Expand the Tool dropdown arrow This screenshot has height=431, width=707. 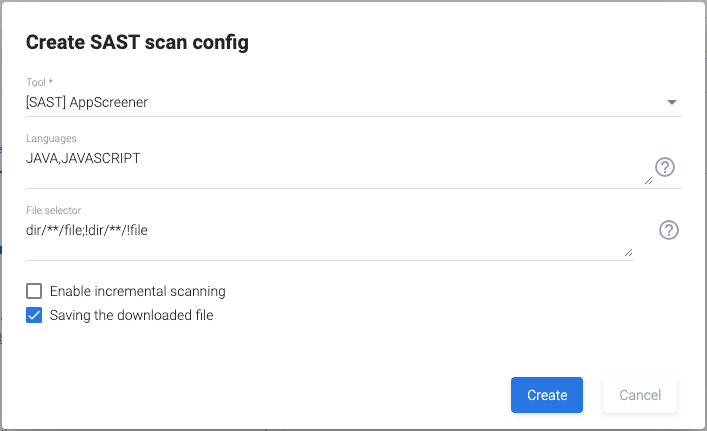(x=672, y=102)
